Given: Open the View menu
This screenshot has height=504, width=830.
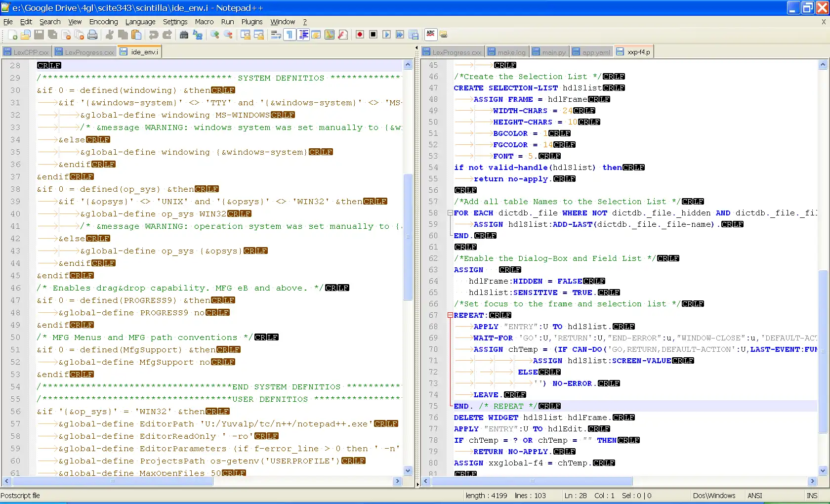Looking at the screenshot, I should [x=75, y=22].
